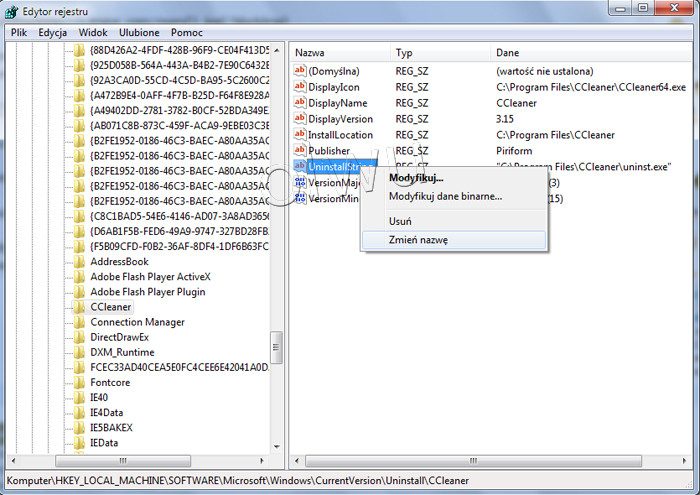Click folder icon of Adobe Flash Player Plugin
Image resolution: width=700 pixels, height=495 pixels.
79,291
